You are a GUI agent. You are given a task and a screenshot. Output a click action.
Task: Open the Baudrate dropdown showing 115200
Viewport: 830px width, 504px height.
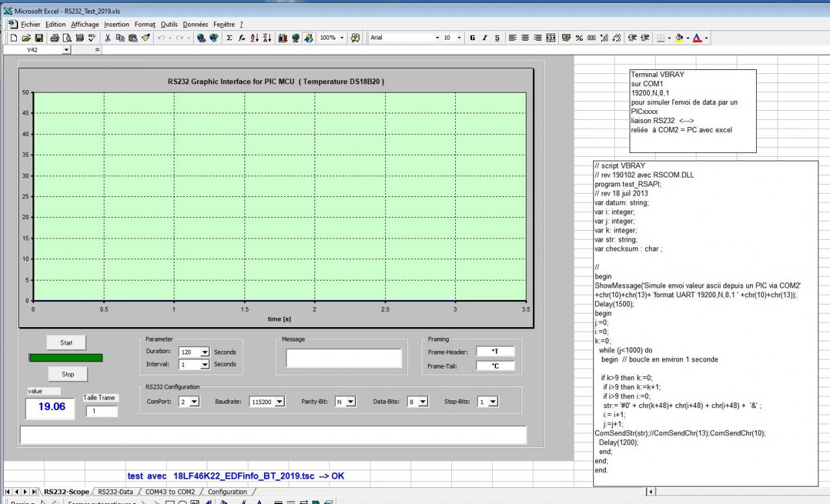[279, 402]
